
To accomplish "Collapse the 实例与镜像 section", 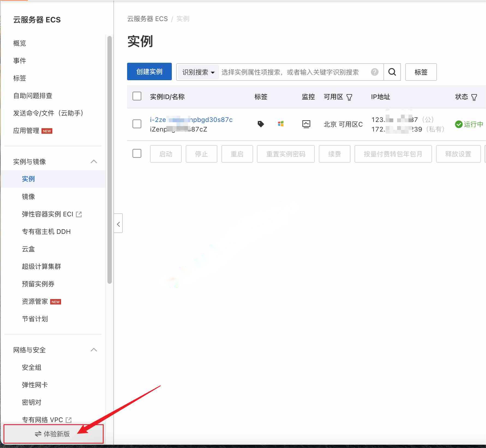I will click(x=94, y=162).
